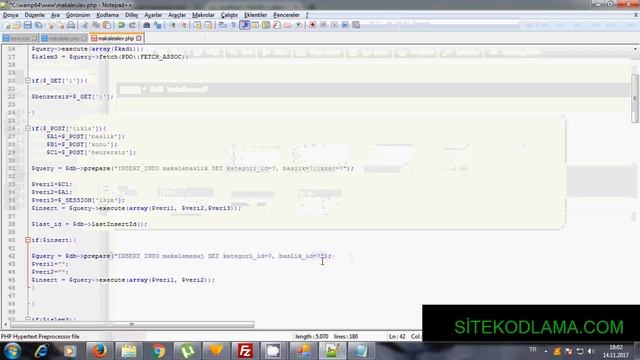Open the Görünüm menu
This screenshot has width=640, height=360.
(78, 15)
